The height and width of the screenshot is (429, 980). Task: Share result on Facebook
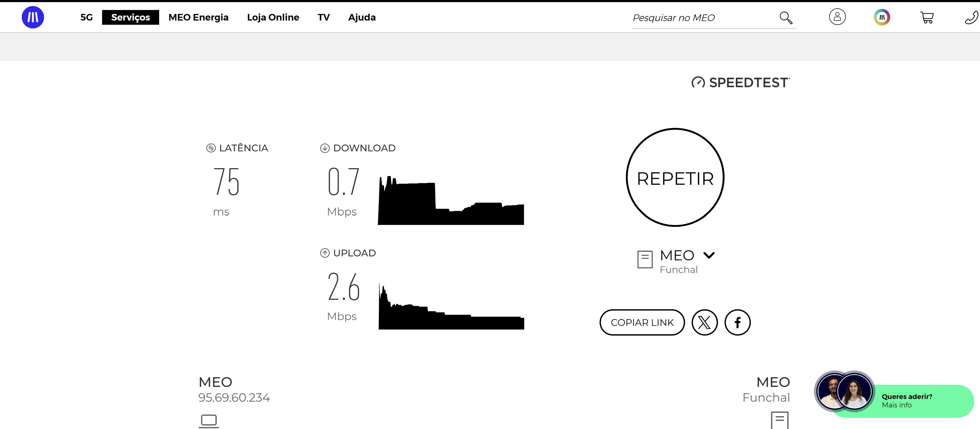coord(737,322)
